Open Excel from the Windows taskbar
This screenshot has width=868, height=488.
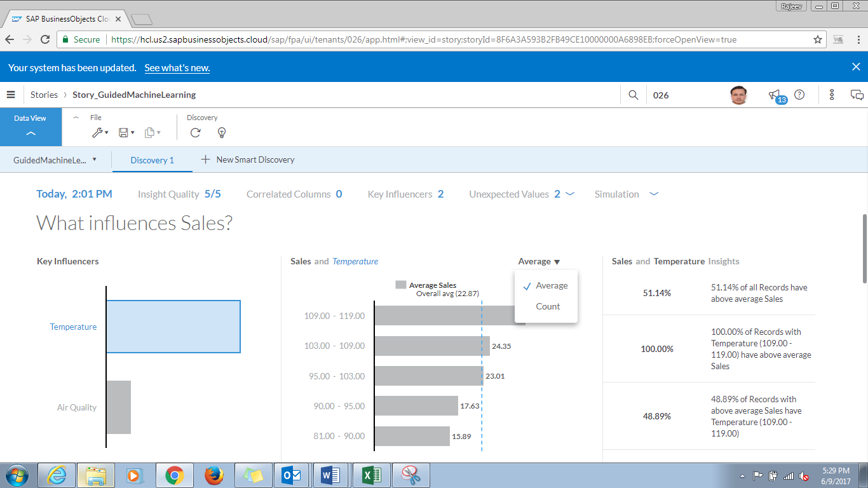(x=370, y=475)
